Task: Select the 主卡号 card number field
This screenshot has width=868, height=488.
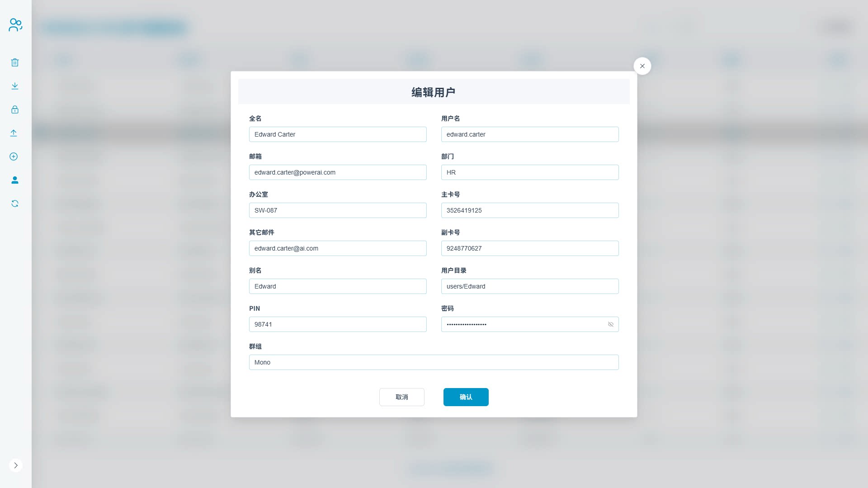Action: click(x=529, y=210)
